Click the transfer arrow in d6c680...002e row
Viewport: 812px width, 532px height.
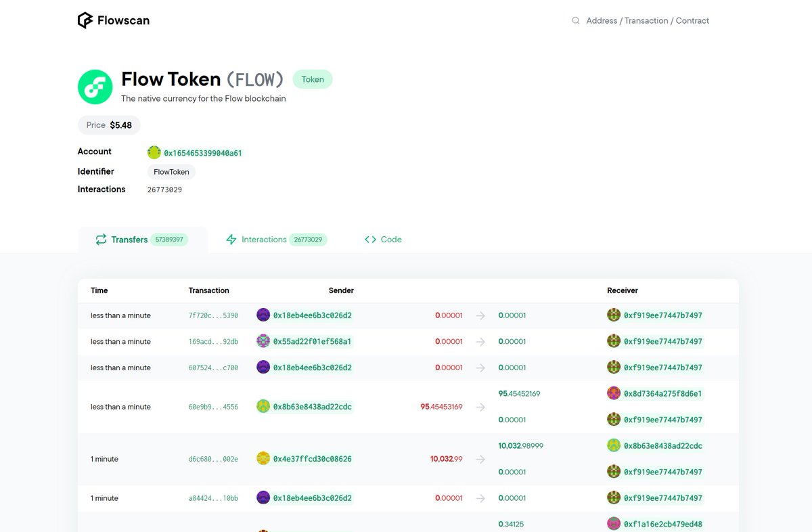point(480,459)
